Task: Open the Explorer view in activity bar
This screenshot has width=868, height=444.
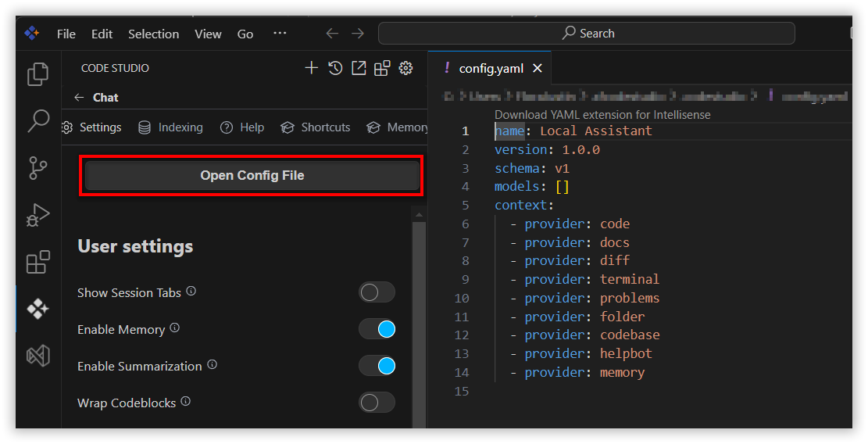Action: tap(38, 74)
